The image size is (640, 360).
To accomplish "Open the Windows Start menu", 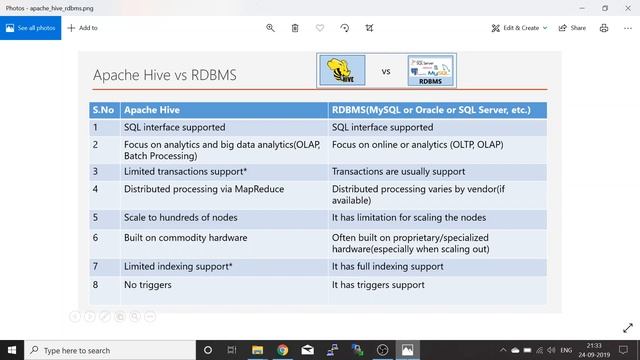I will tap(12, 350).
